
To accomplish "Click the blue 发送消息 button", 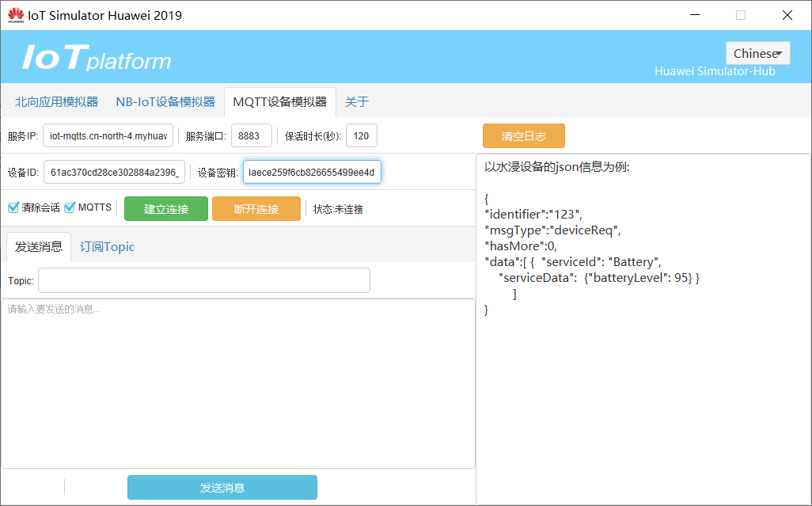I will (222, 487).
